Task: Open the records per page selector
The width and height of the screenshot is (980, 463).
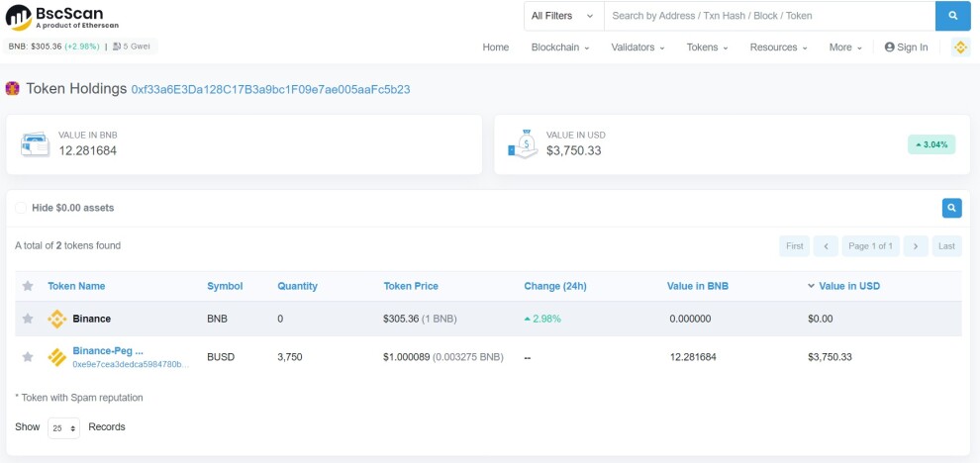Action: 63,428
